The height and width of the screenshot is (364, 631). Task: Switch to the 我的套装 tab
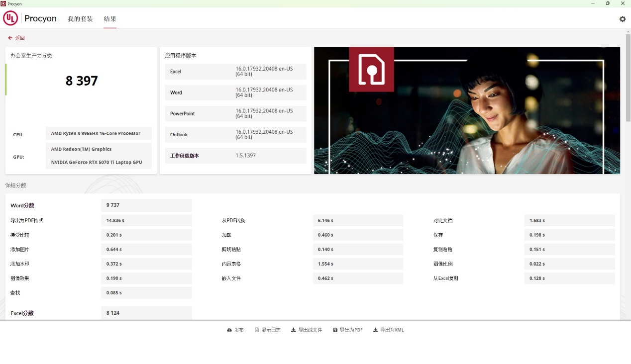[80, 19]
